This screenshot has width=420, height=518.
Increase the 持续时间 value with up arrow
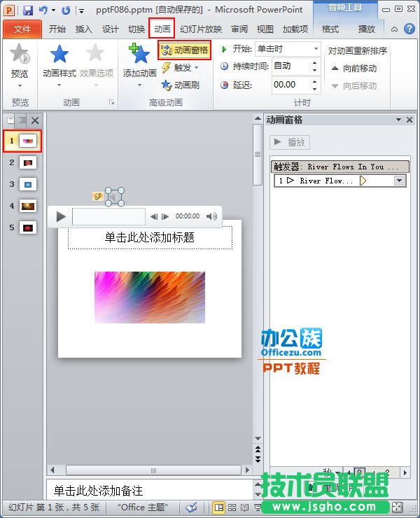[315, 63]
